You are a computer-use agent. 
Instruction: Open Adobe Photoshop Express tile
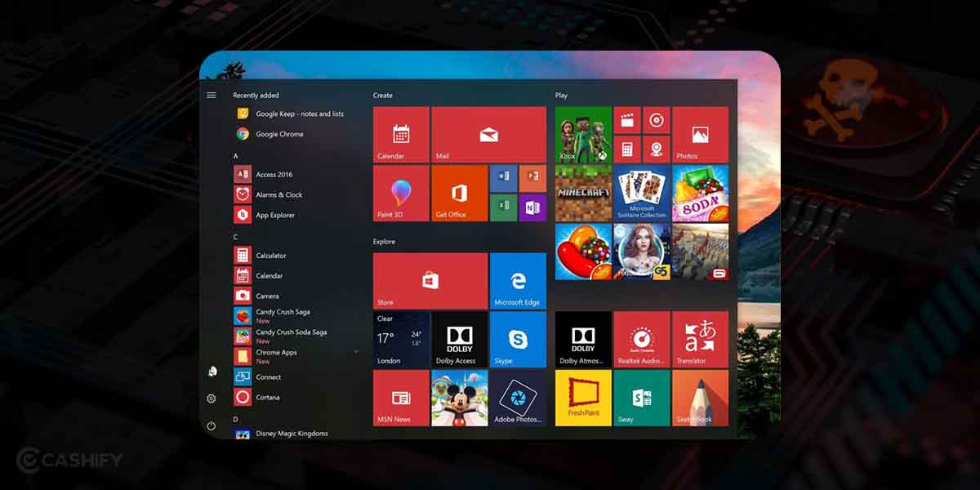coord(518,399)
